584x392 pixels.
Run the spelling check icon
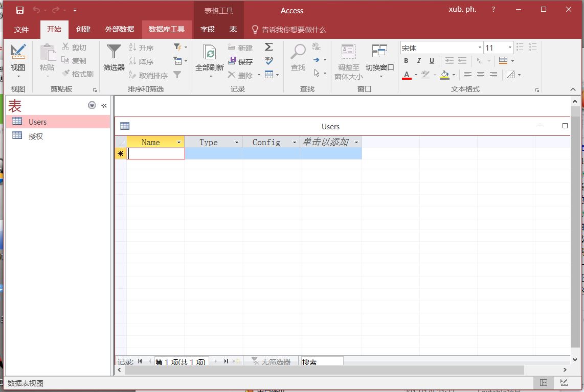[269, 60]
